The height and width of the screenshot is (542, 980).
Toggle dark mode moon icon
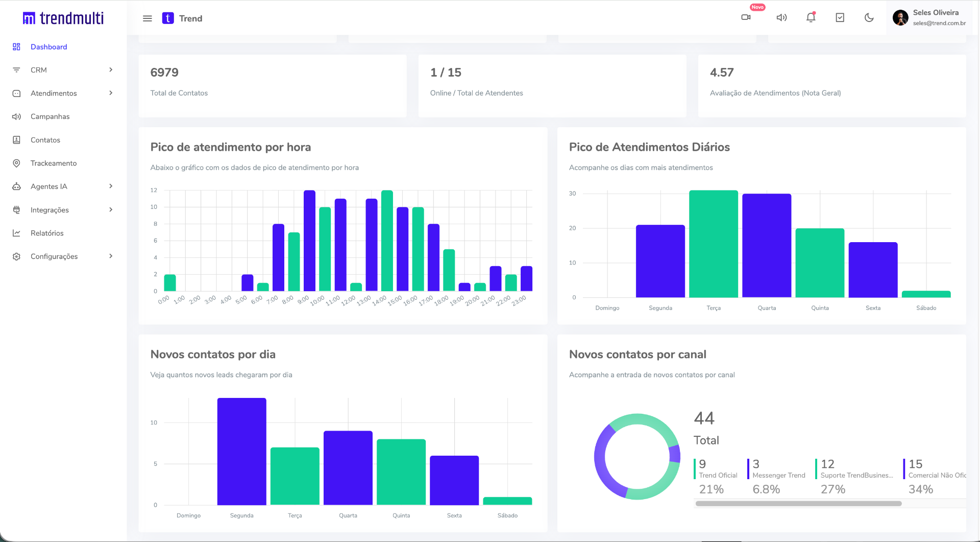point(869,18)
